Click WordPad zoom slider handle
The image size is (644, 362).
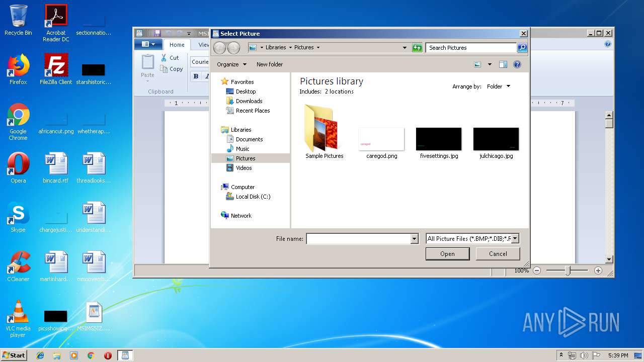pos(568,270)
